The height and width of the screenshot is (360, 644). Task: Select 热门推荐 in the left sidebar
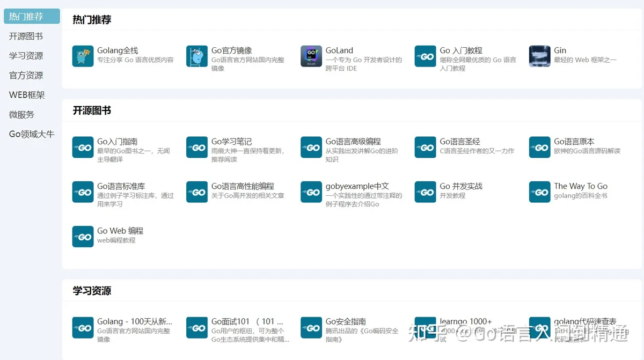click(x=32, y=17)
